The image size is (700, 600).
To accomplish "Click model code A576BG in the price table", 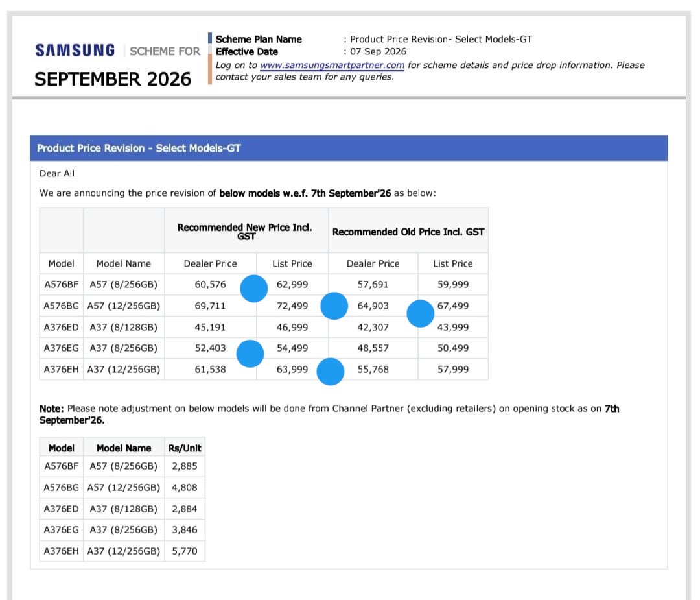I will (x=61, y=306).
